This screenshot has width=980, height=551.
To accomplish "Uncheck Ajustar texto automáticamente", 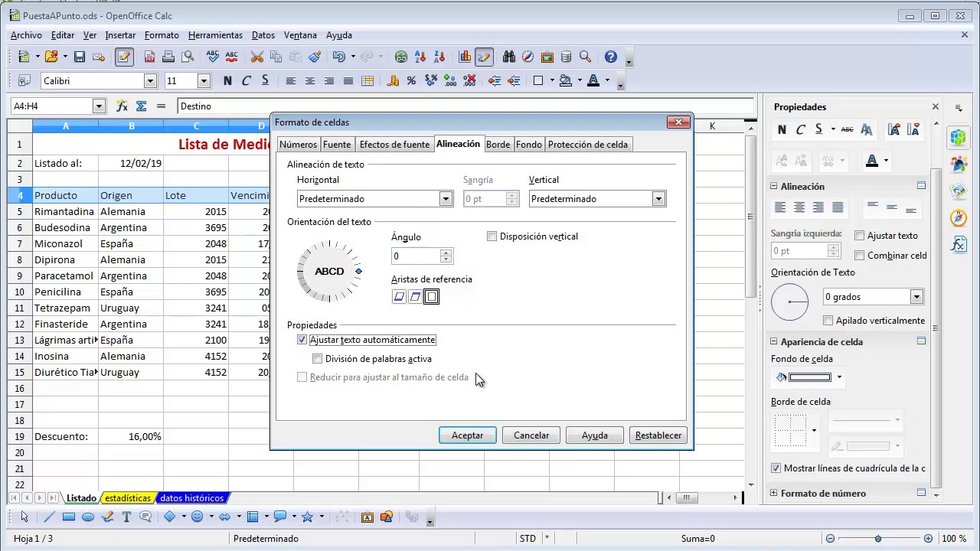I will pyautogui.click(x=302, y=340).
